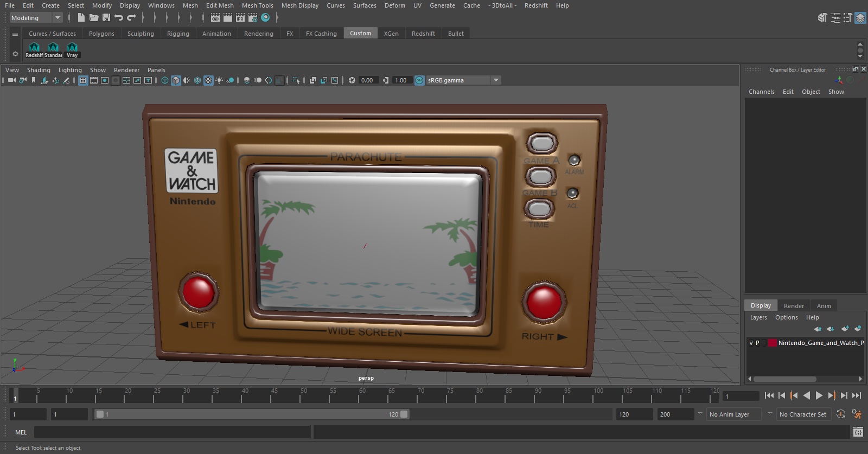Click the layer color swatch for Nintendo_Game_and_Watch layer
The image size is (868, 454).
(x=772, y=343)
